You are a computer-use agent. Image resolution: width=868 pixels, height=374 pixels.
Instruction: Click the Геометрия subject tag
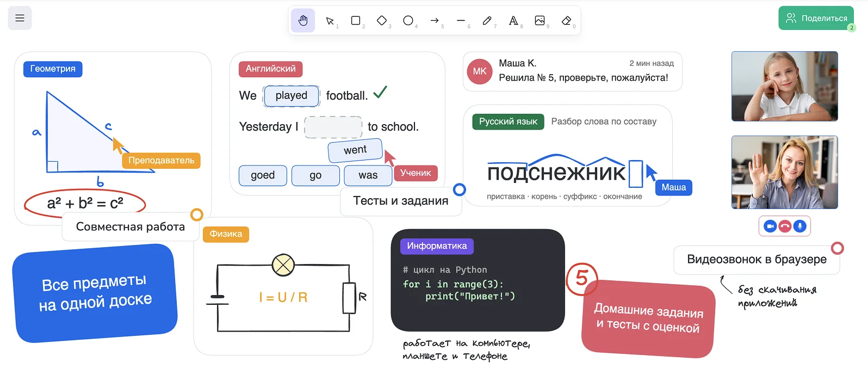(x=53, y=69)
